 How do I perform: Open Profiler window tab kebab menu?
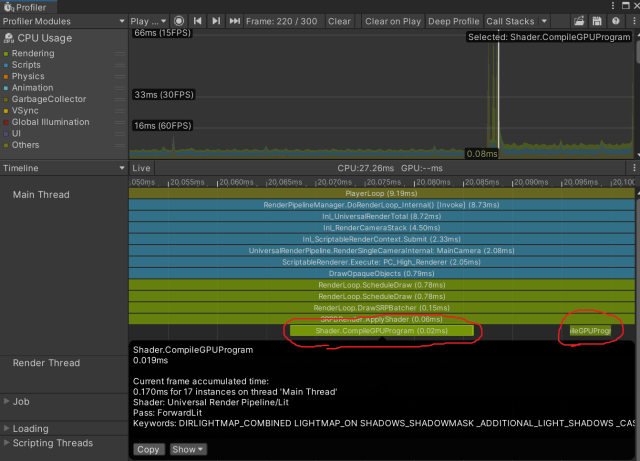(x=613, y=5)
